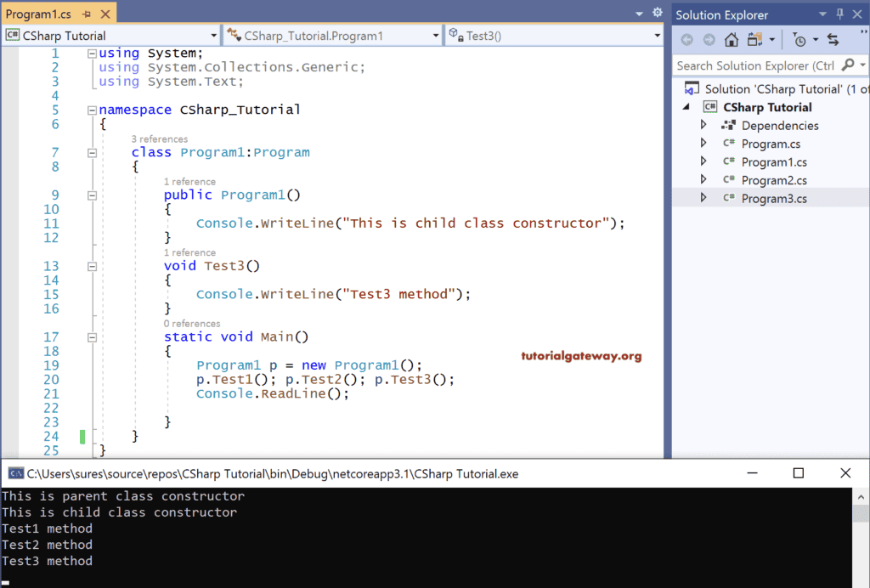The height and width of the screenshot is (588, 870).
Task: Click the console scrollbar up arrow
Action: 861,497
